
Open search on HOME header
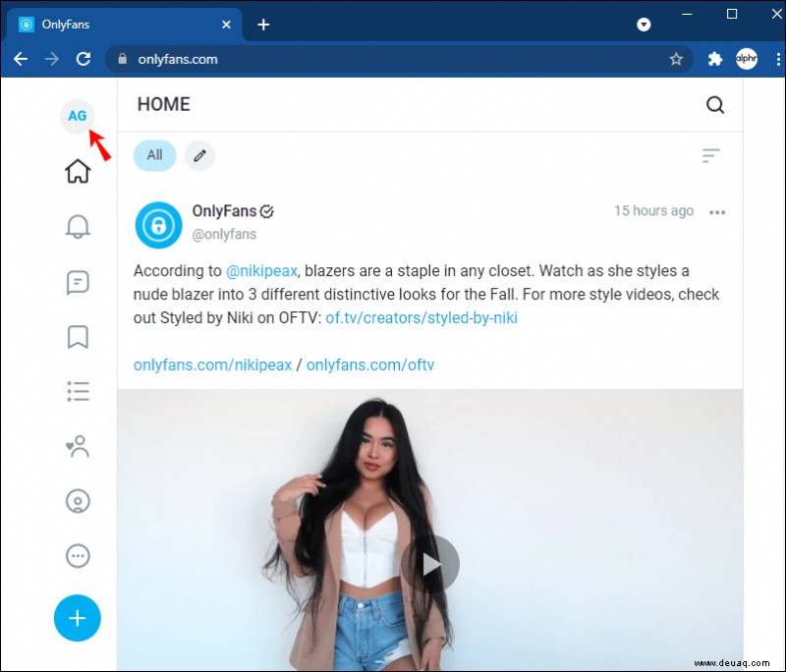[x=715, y=105]
